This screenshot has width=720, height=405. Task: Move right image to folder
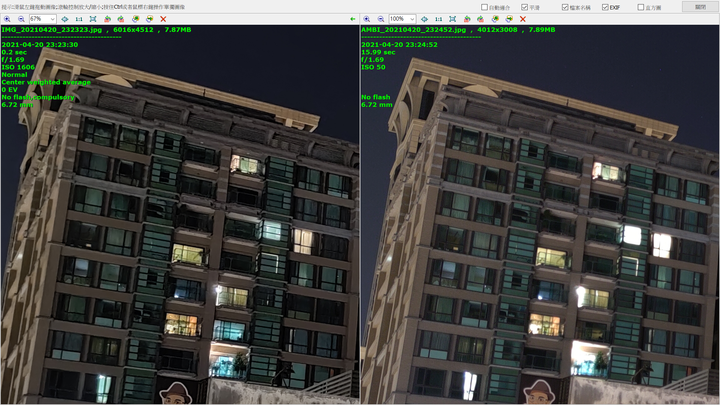coord(509,19)
